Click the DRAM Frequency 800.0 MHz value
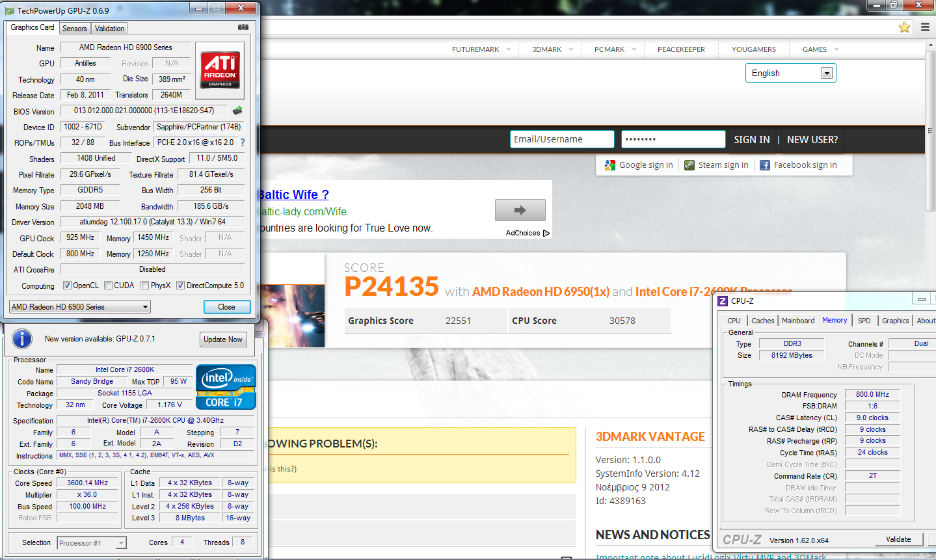Image resolution: width=936 pixels, height=560 pixels. (873, 394)
